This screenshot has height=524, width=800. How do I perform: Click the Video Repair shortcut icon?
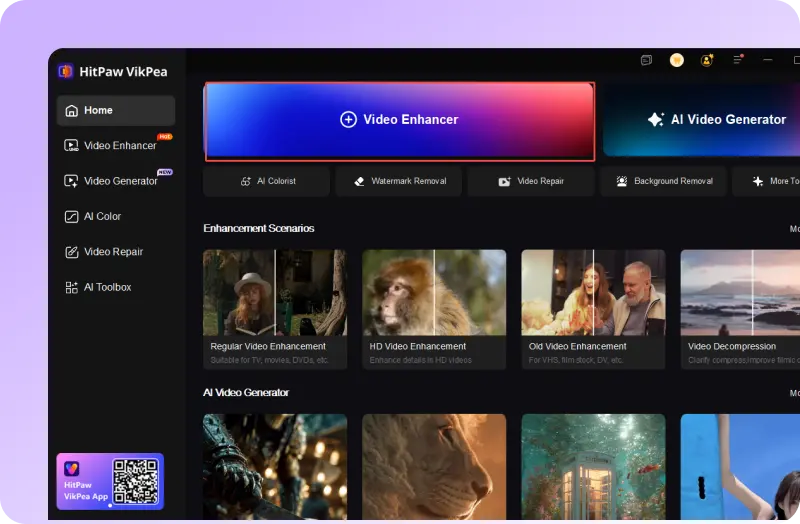point(504,182)
